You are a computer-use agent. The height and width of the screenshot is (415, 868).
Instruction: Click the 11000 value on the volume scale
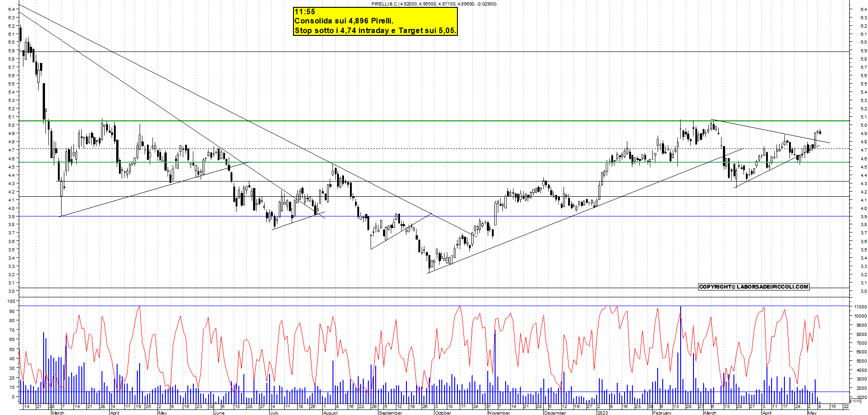[x=860, y=307]
